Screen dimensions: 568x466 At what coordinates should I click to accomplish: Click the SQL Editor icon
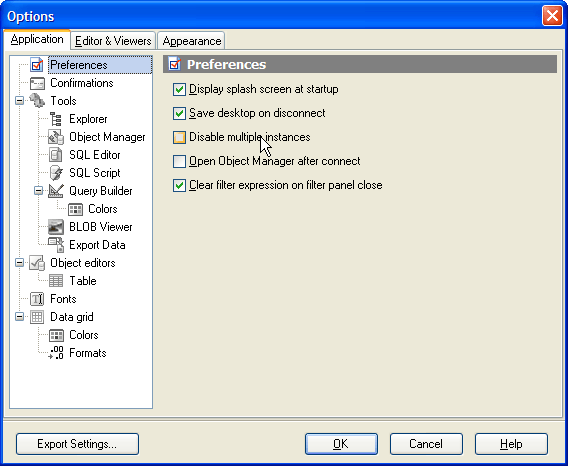[x=56, y=155]
